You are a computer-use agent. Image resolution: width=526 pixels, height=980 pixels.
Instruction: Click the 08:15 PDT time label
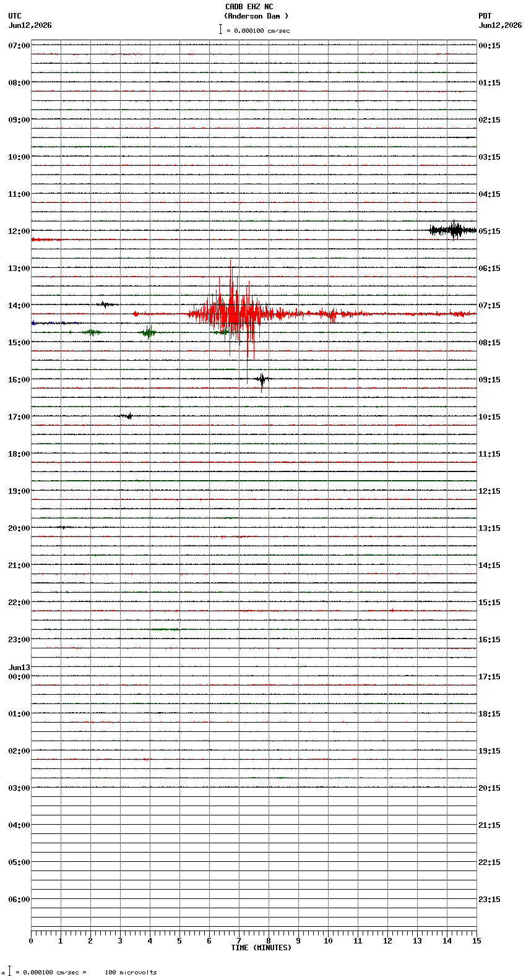[489, 343]
